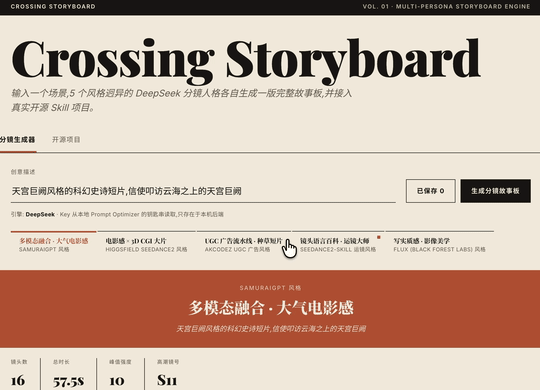
Task: Click the large Crossing Storyboard title
Action: point(246,61)
